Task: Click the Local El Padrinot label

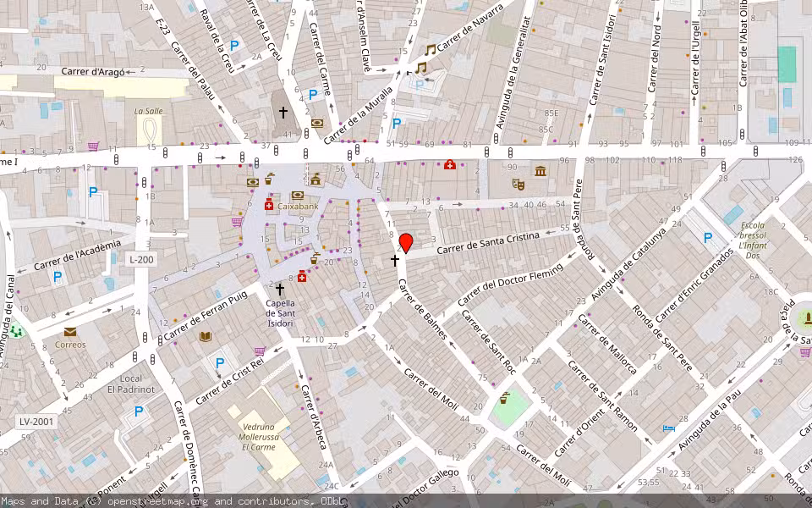Action: [131, 384]
